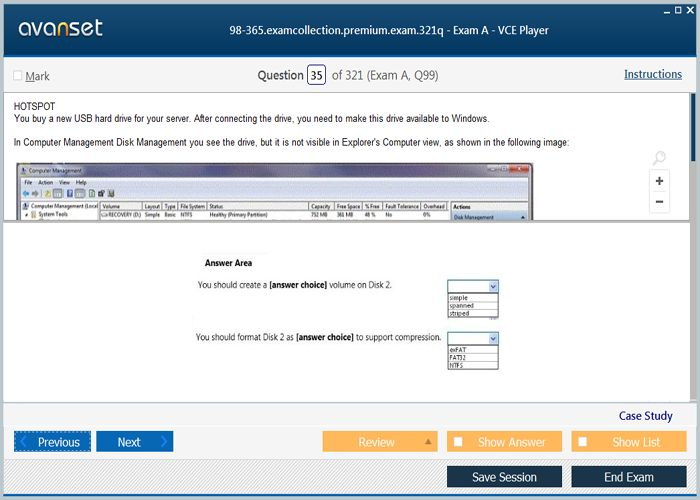Open the Case Study link

tap(645, 416)
